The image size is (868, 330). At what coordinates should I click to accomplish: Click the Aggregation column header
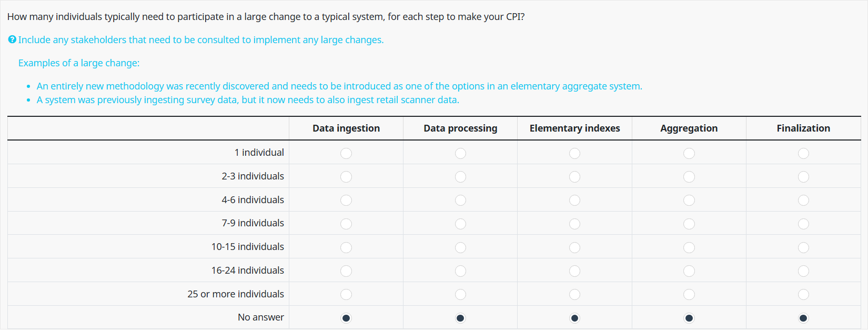689,128
